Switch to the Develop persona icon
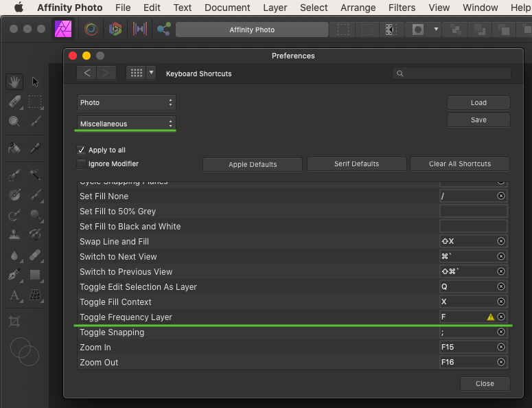This screenshot has height=408, width=532. (x=115, y=29)
